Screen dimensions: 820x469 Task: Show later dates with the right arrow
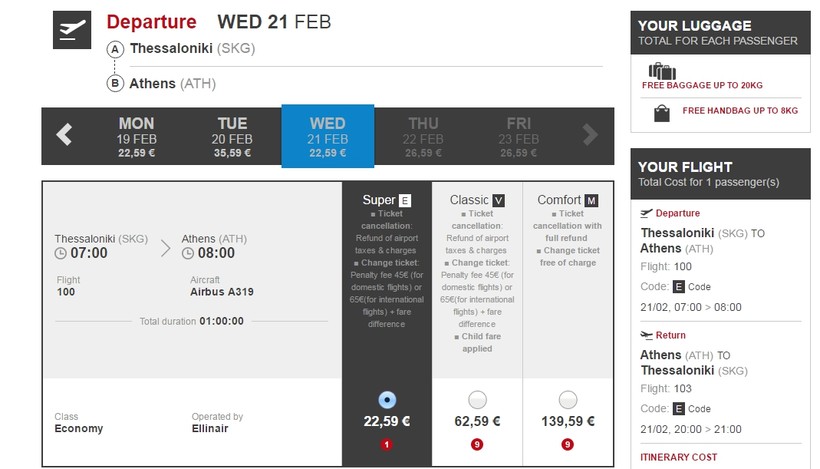tap(590, 135)
